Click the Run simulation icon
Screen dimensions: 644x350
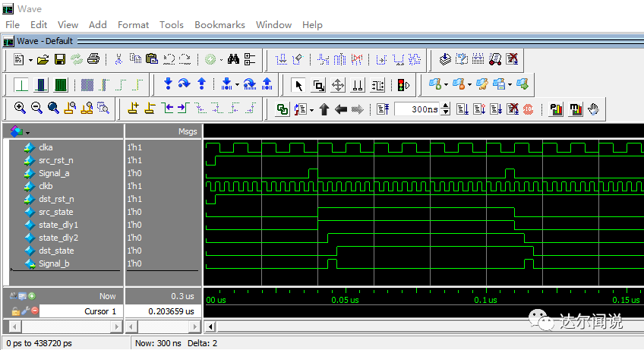pos(462,109)
